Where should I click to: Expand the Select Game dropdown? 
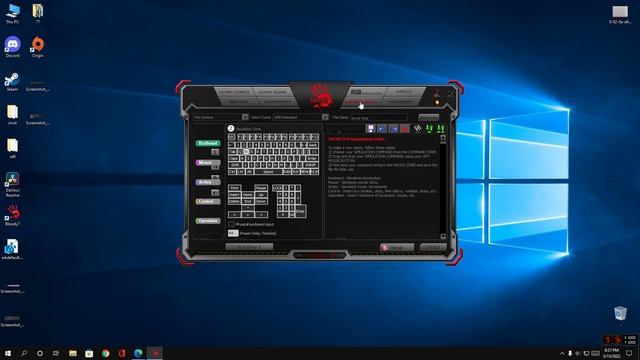[x=325, y=117]
